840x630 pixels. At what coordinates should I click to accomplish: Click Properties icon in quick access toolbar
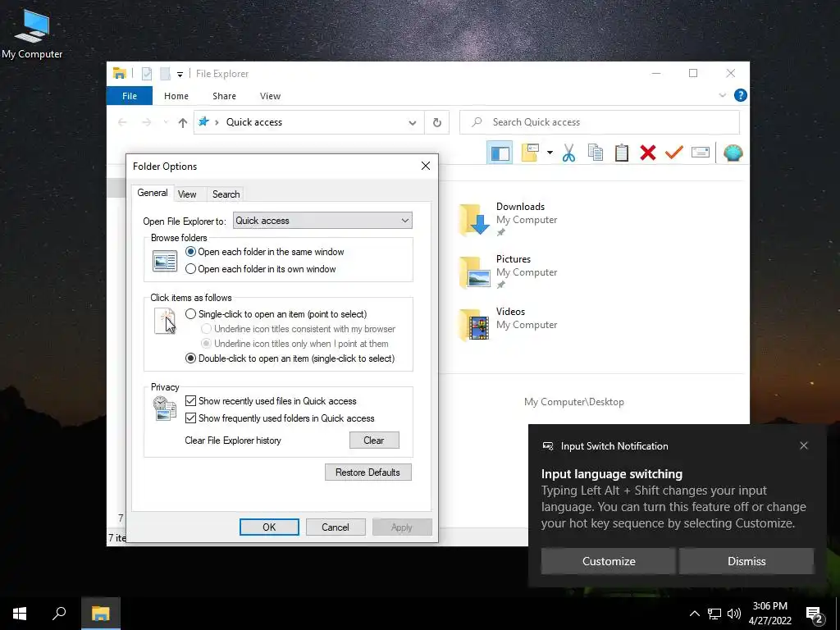(x=147, y=73)
